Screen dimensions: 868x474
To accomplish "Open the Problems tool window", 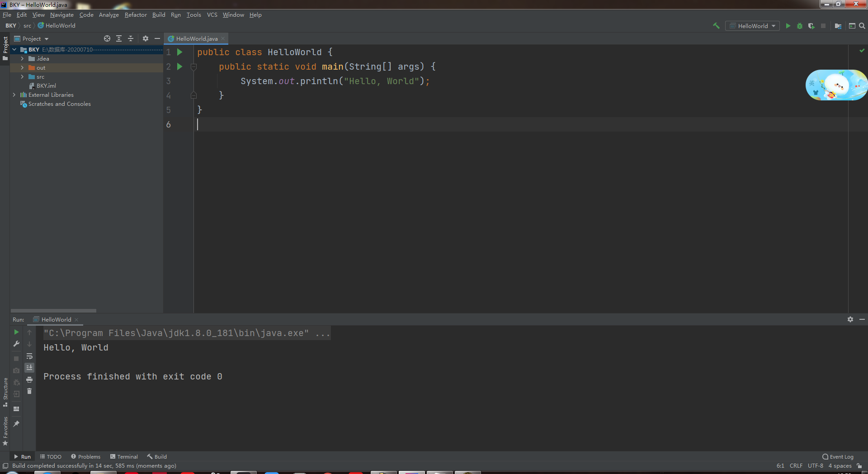I will click(x=86, y=457).
